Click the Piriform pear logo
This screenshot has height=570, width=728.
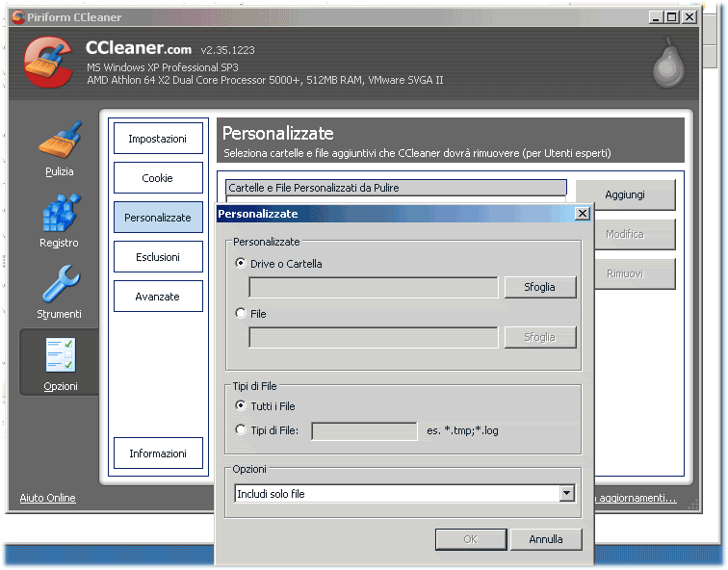click(x=668, y=63)
